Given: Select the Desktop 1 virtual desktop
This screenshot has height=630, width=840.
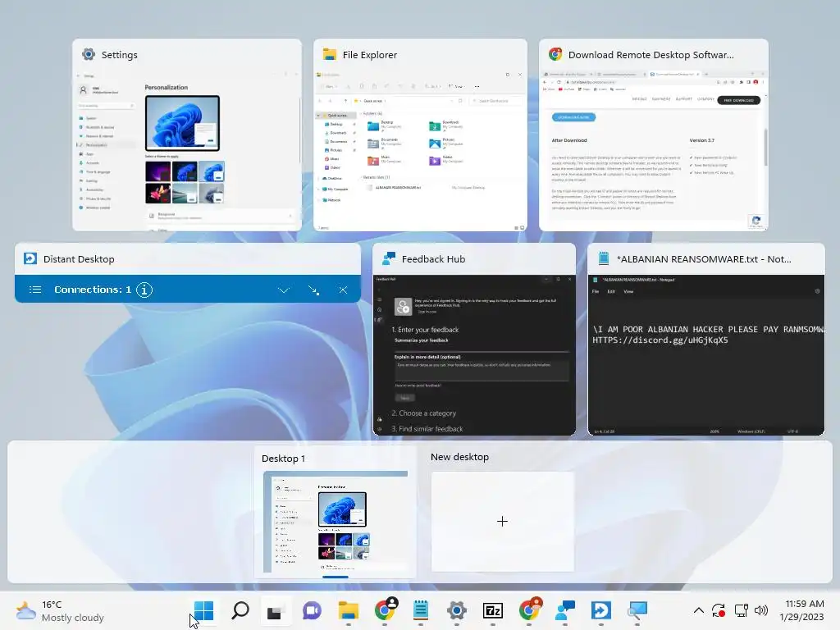Looking at the screenshot, I should click(x=336, y=512).
